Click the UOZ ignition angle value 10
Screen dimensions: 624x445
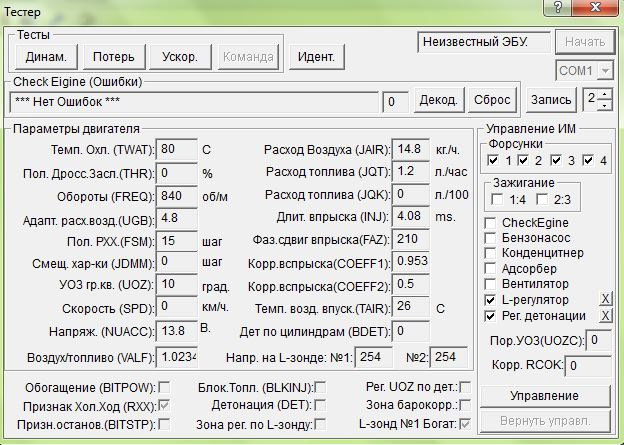click(177, 285)
